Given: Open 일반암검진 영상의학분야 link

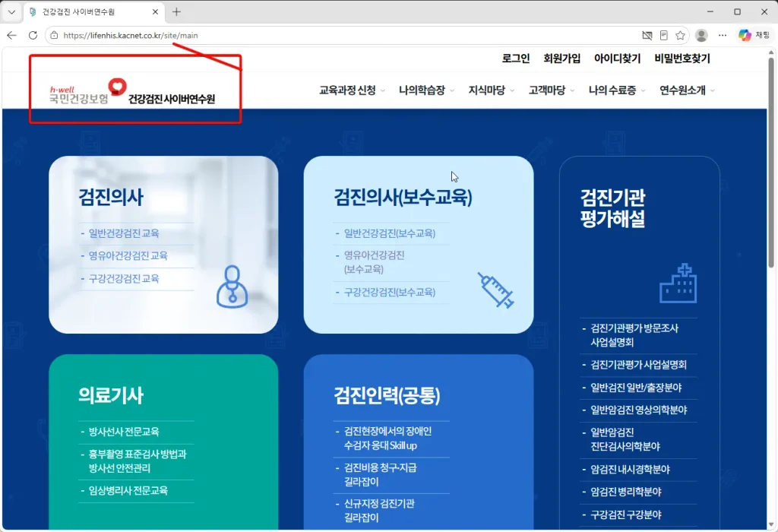Looking at the screenshot, I should tap(638, 410).
